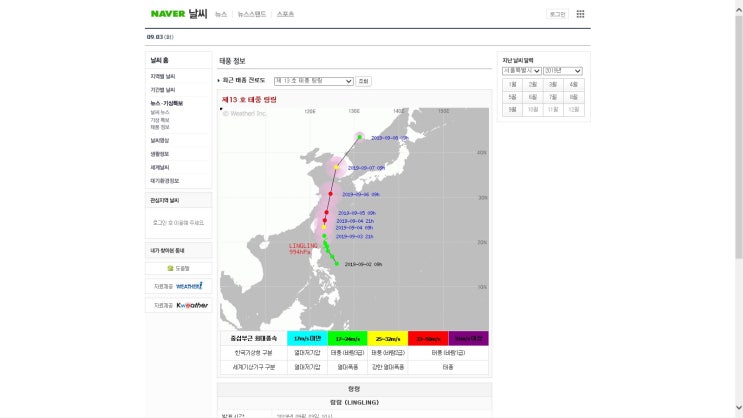This screenshot has width=743, height=418.
Task: Click the typhoon point at 2019-09-02 09h
Action: [337, 264]
